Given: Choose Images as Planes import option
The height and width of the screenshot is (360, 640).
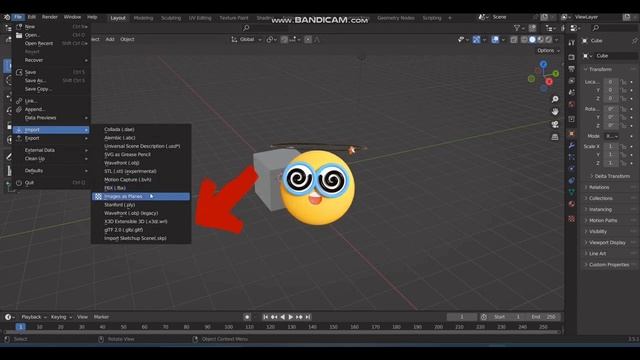Looking at the screenshot, I should (141, 196).
